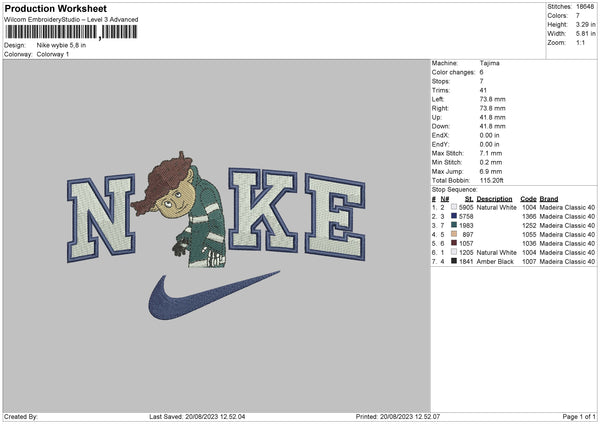
Task: Pick the maroon swatch beside 1057
Action: click(454, 243)
